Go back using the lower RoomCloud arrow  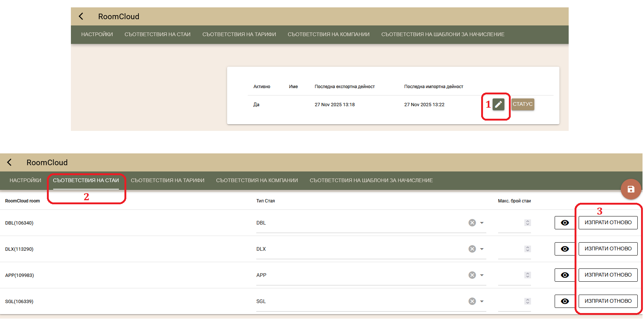click(x=9, y=162)
